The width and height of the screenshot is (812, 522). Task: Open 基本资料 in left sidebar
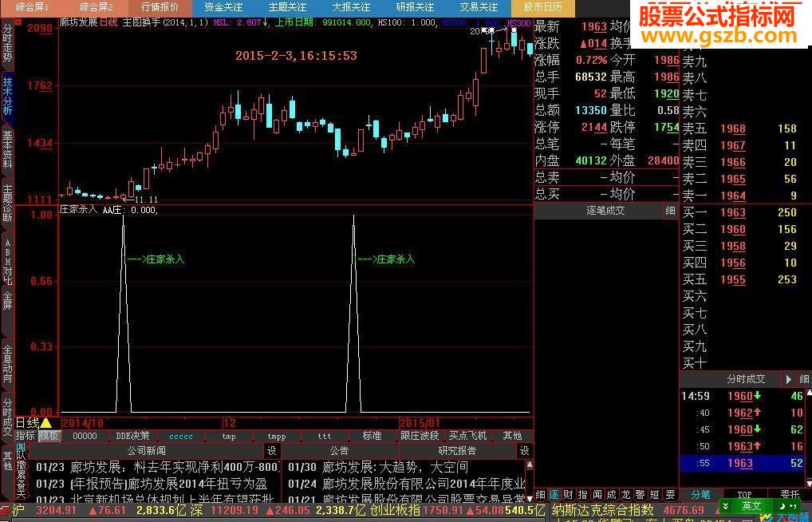coord(7,150)
